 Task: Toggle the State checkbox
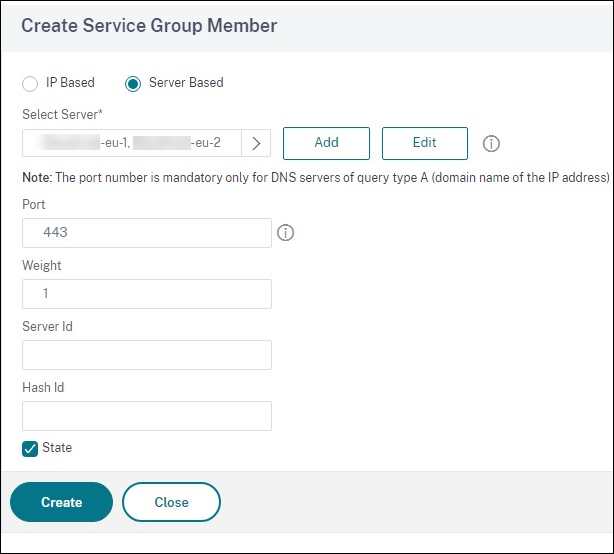tap(30, 449)
